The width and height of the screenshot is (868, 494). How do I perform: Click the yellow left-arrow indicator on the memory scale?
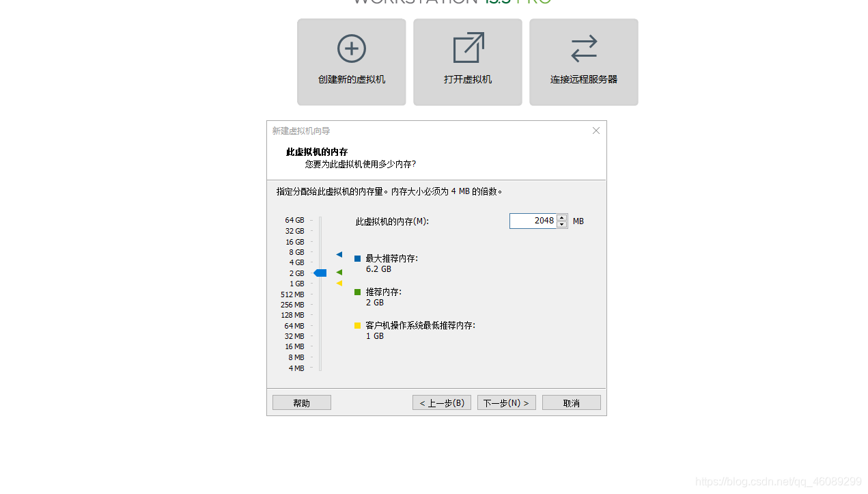339,283
